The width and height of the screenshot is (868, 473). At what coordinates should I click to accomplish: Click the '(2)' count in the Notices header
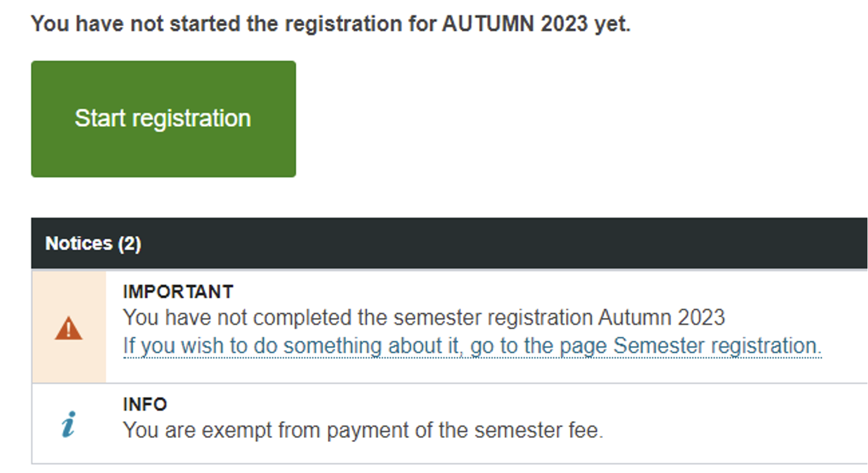pyautogui.click(x=129, y=244)
